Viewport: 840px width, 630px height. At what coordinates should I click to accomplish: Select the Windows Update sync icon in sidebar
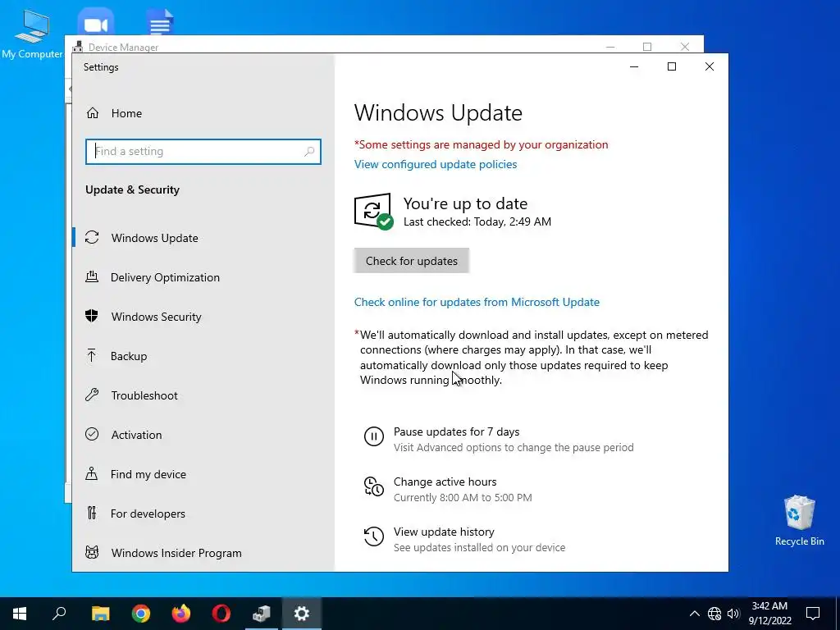click(92, 237)
